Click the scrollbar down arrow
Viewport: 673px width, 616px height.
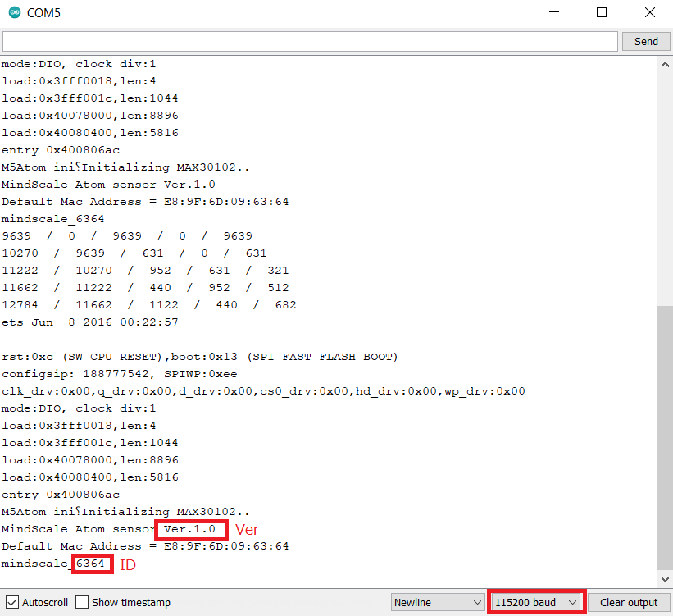tap(664, 580)
